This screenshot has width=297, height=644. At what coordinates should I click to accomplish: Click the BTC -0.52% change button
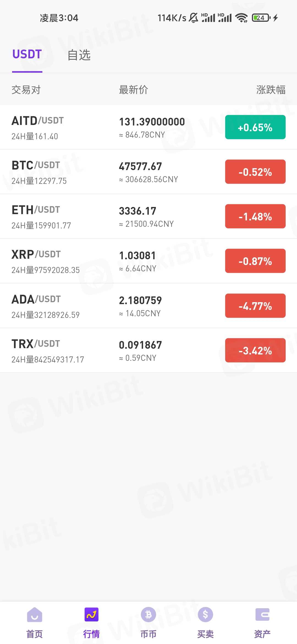coord(255,172)
